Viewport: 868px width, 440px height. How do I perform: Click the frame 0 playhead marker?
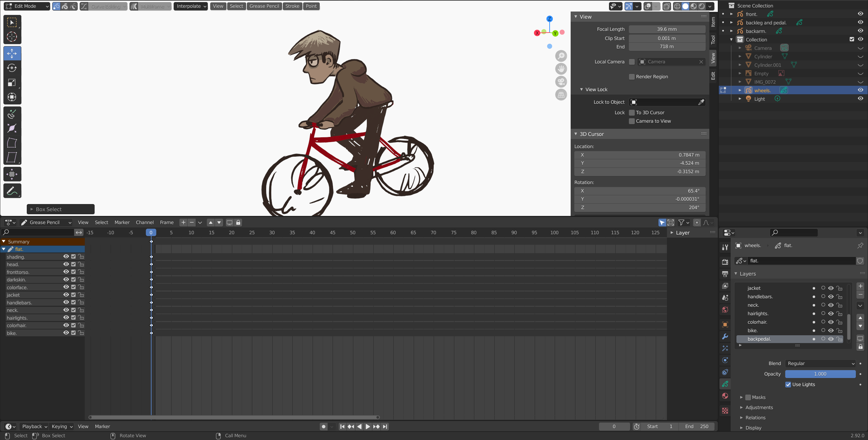(x=151, y=233)
